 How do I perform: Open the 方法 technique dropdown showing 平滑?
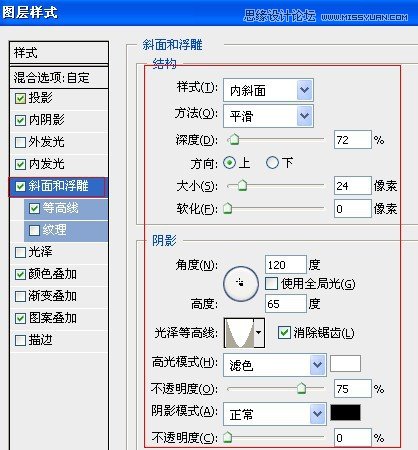[268, 116]
